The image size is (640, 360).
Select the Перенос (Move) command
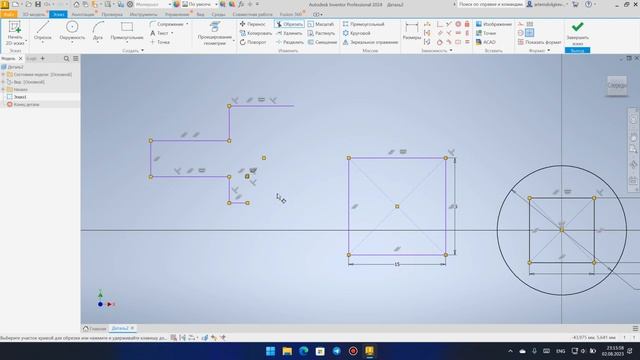click(253, 24)
